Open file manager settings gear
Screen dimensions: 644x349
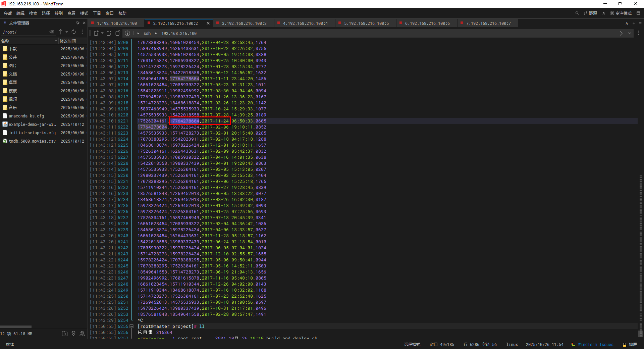(x=78, y=23)
